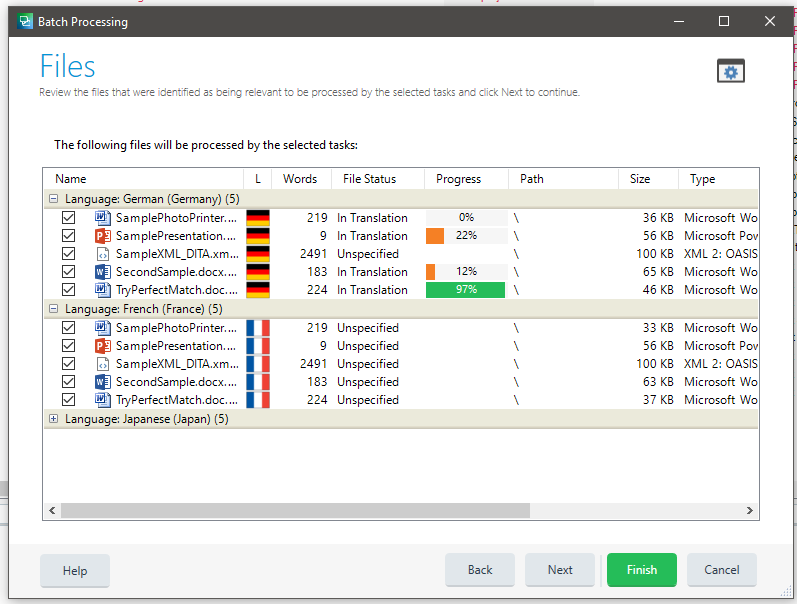Toggle checkbox for German TryPerfectMatch file
The height and width of the screenshot is (604, 797).
coord(69,290)
